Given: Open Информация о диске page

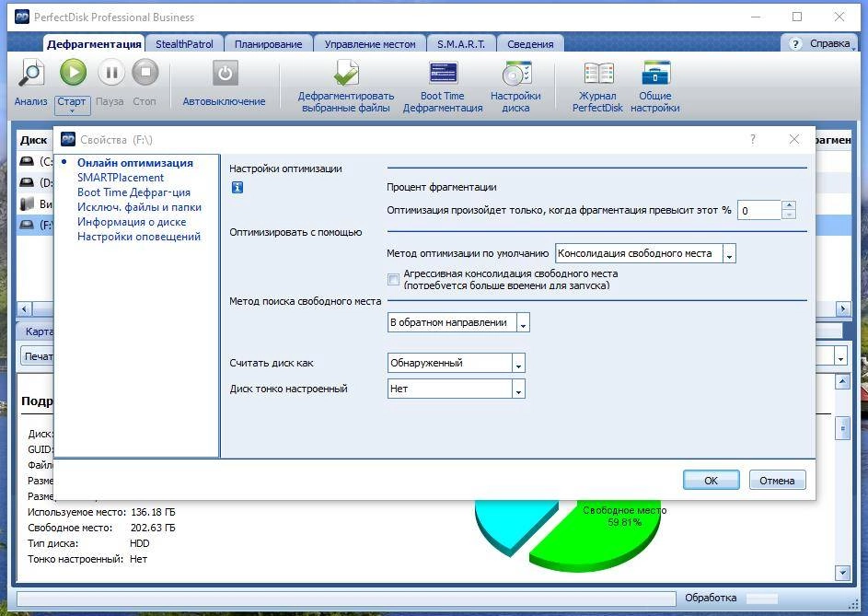Looking at the screenshot, I should (132, 222).
